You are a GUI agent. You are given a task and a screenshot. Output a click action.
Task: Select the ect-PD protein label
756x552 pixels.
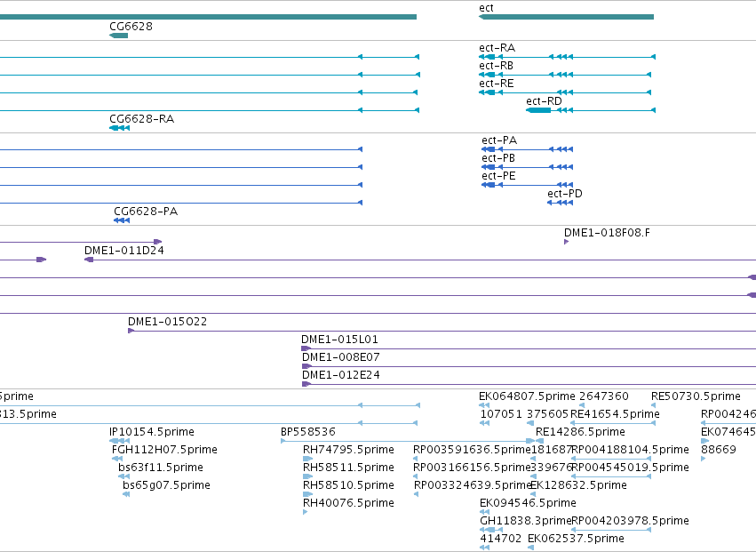point(565,194)
